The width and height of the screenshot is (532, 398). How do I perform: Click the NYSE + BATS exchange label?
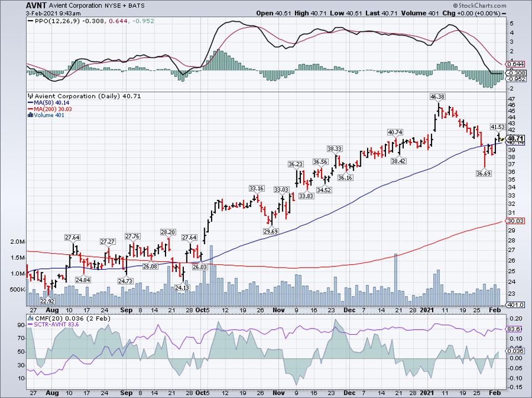124,6
